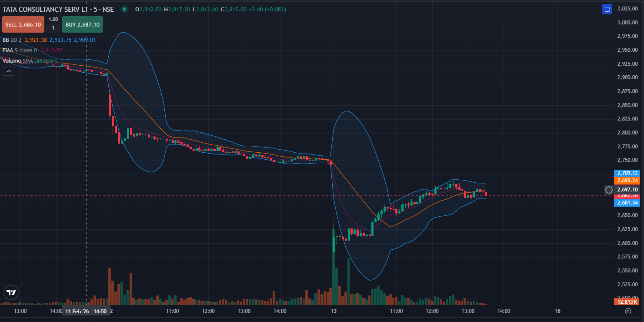
Task: Click the order quantity field showing 1
Action: coord(53,28)
